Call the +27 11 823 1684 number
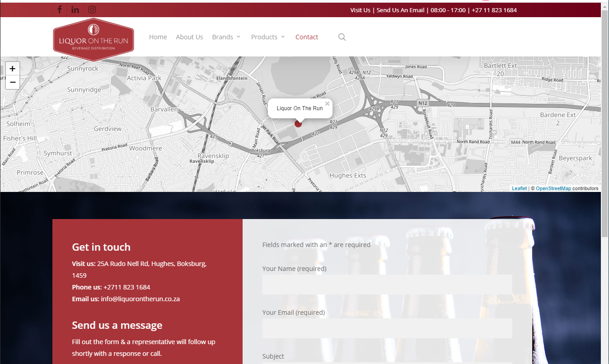 click(494, 10)
